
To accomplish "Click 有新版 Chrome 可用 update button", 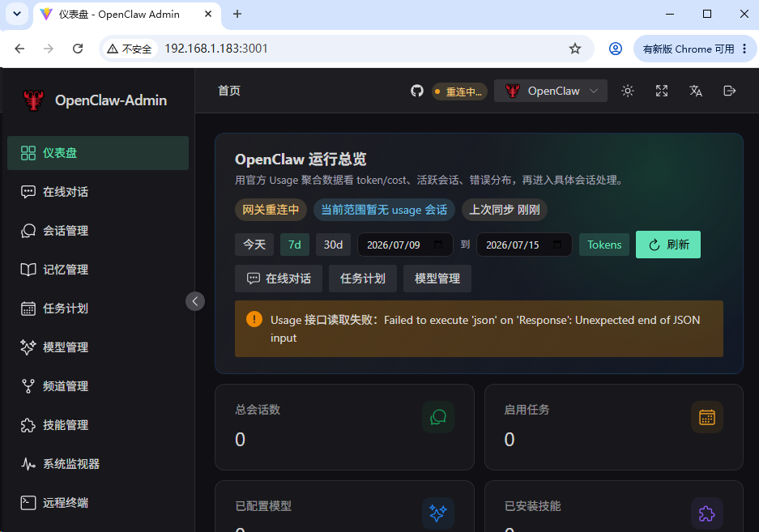I will click(694, 49).
